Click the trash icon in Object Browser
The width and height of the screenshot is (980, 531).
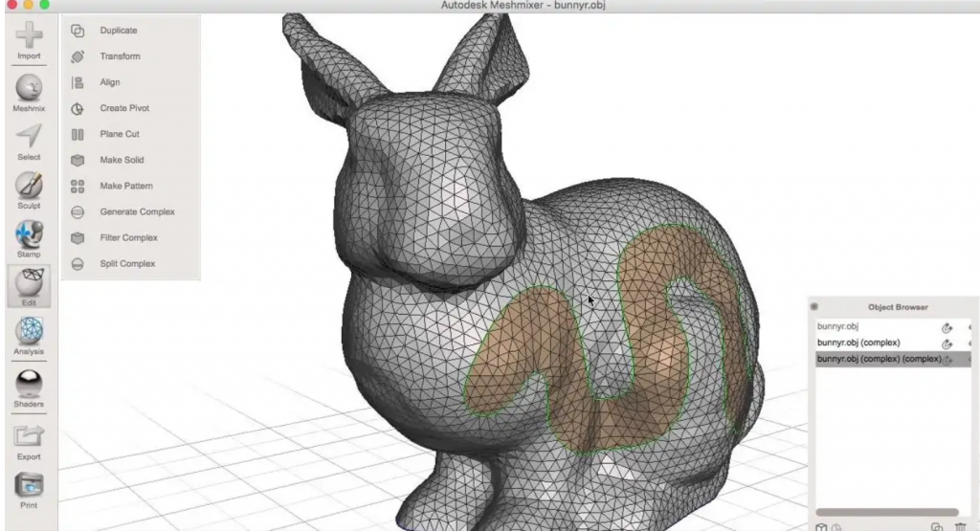[x=961, y=527]
